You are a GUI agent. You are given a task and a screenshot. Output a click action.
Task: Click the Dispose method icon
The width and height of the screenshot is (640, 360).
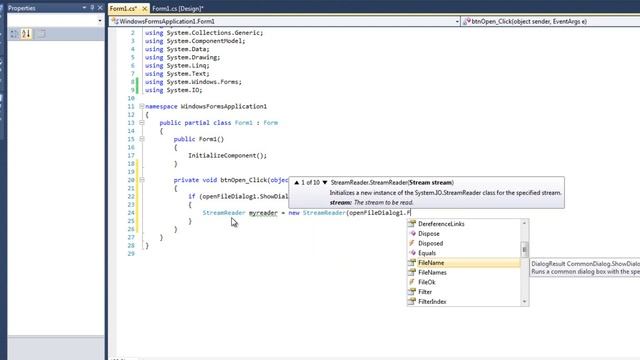pyautogui.click(x=412, y=233)
